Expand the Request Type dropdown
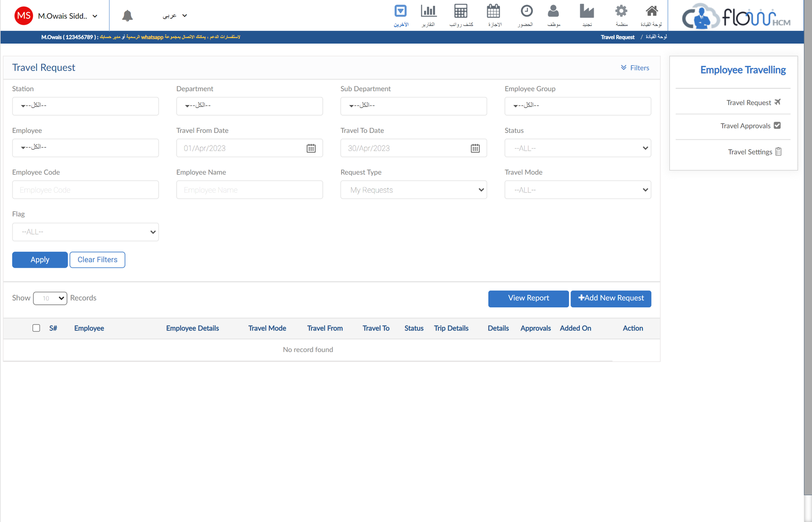 (413, 190)
